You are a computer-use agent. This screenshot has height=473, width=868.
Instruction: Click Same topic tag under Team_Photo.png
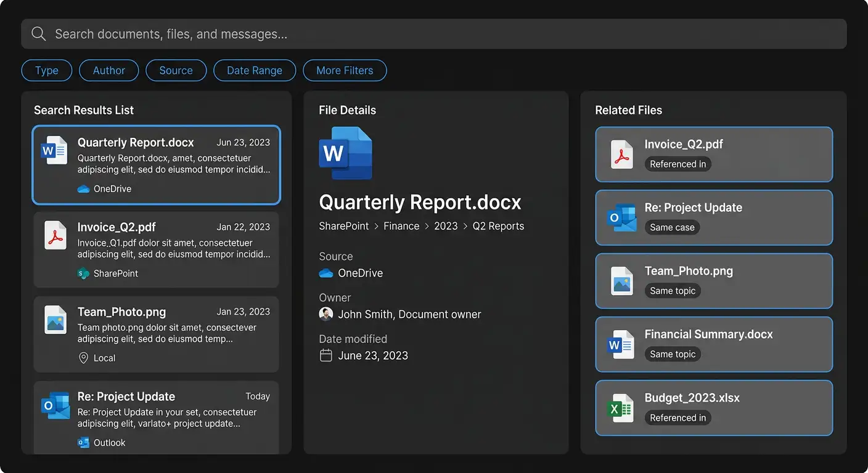click(x=673, y=291)
